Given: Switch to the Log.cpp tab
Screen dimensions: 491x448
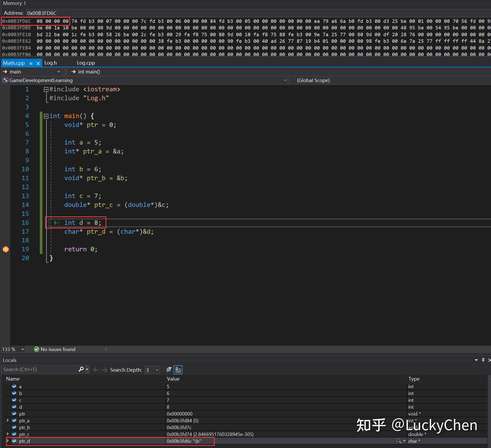Looking at the screenshot, I should point(86,63).
